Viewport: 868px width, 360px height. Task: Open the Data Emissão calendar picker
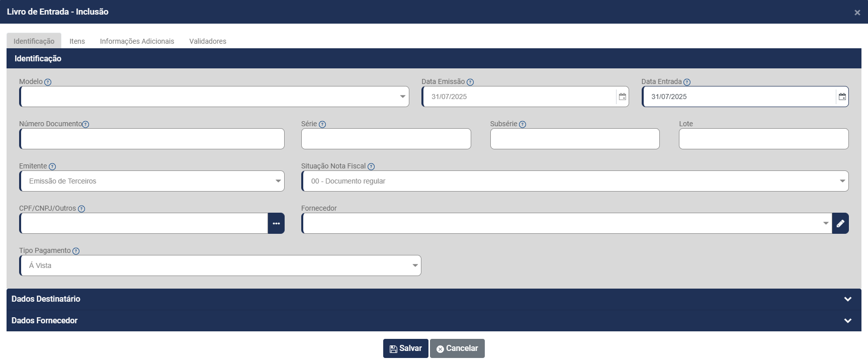pos(622,97)
